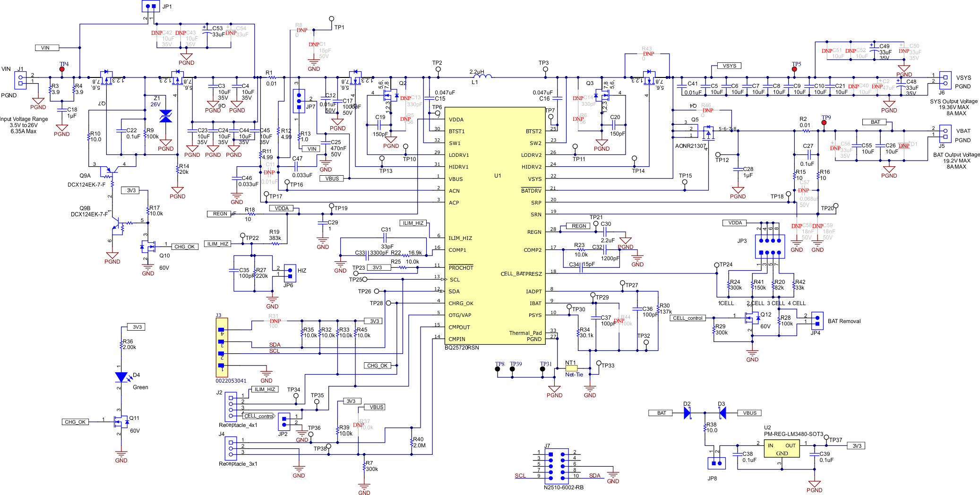Select the J6 VSYS output connector

point(945,80)
